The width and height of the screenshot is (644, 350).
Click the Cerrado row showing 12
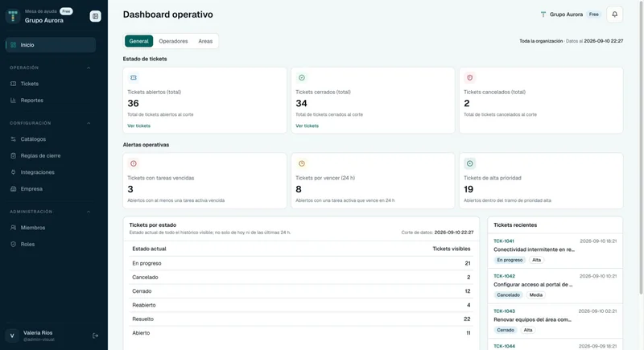(301, 291)
